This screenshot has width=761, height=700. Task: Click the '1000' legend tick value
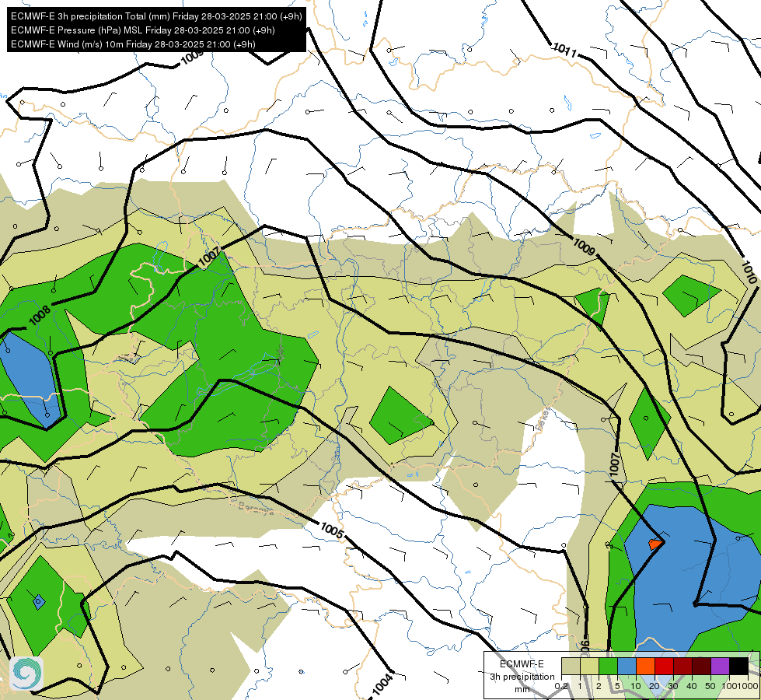pos(749,687)
